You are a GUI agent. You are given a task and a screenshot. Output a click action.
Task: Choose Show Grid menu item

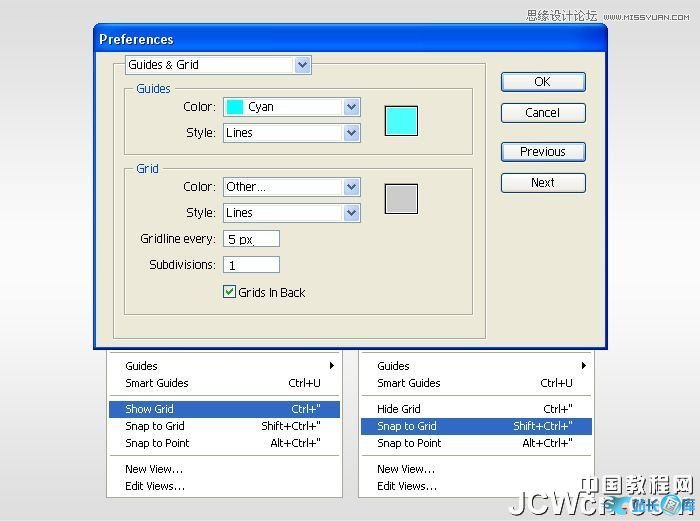pos(224,409)
